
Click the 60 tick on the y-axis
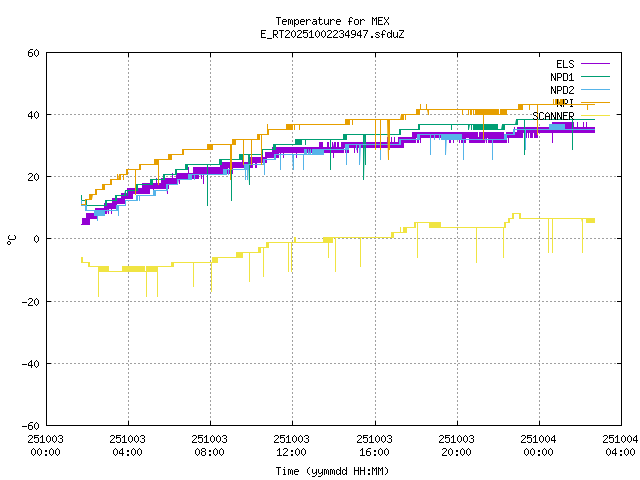pos(33,53)
